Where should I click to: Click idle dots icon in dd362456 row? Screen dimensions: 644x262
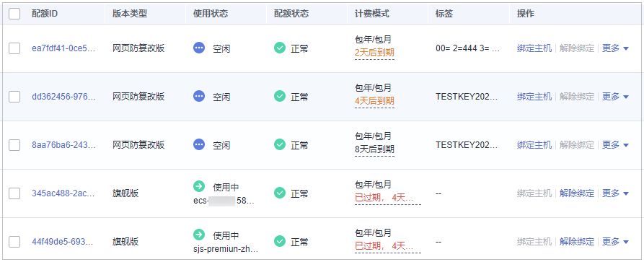point(199,97)
